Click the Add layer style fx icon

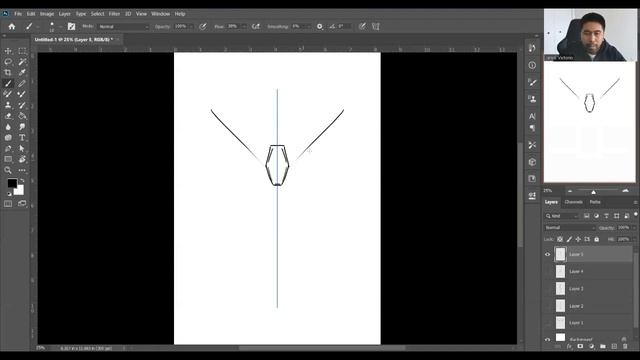pyautogui.click(x=569, y=347)
